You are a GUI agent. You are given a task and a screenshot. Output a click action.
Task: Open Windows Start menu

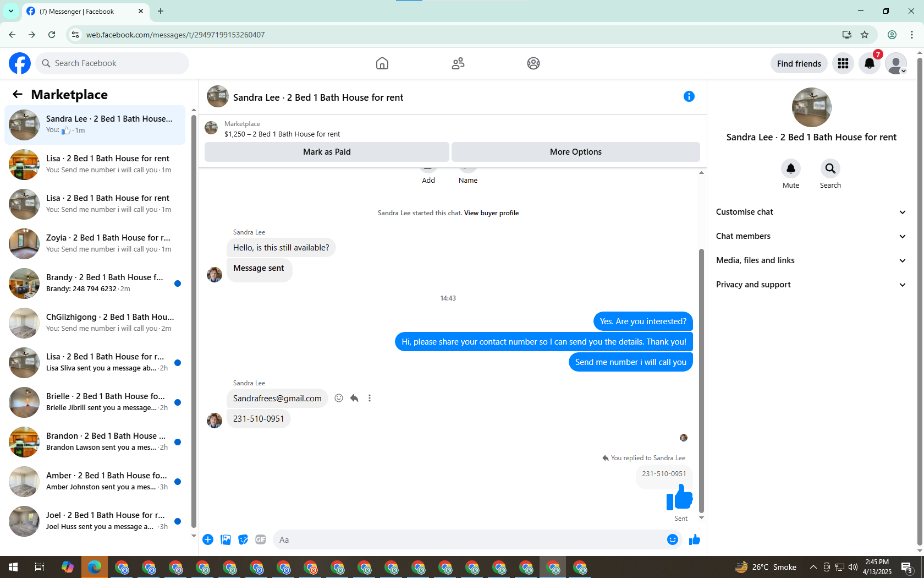click(x=13, y=567)
